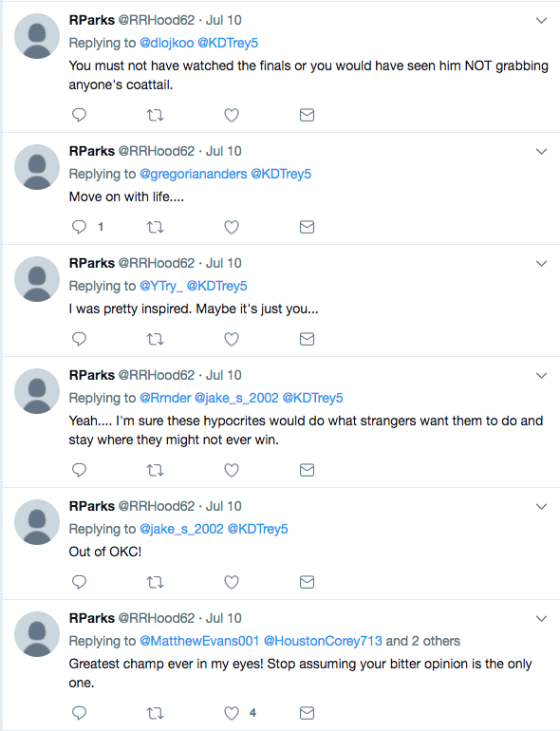Message icon under "Out of OKC!" tweet

[307, 582]
